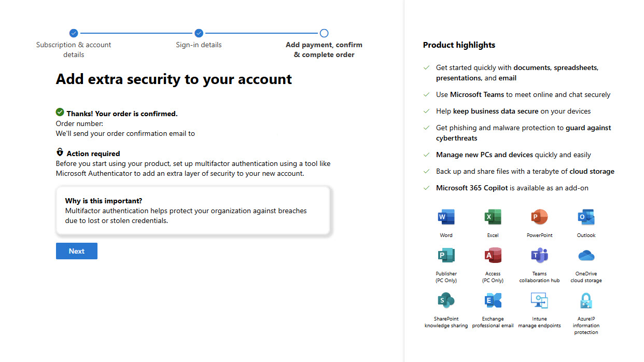Click the green order confirmed checkmark
The width and height of the screenshot is (644, 362).
(x=60, y=113)
